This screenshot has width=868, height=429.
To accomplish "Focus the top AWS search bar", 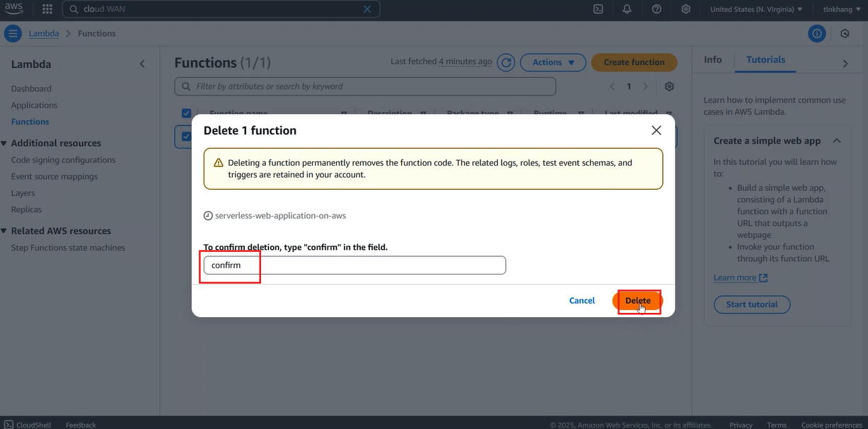I will tap(221, 9).
